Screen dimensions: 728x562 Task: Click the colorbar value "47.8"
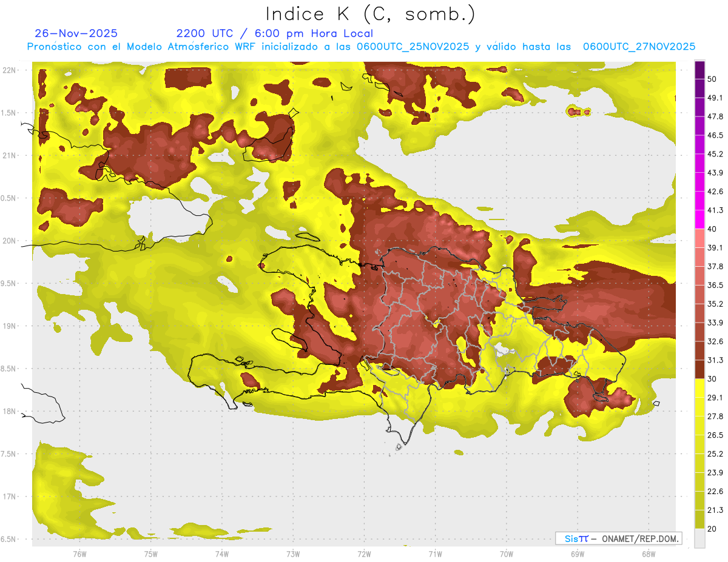point(716,116)
